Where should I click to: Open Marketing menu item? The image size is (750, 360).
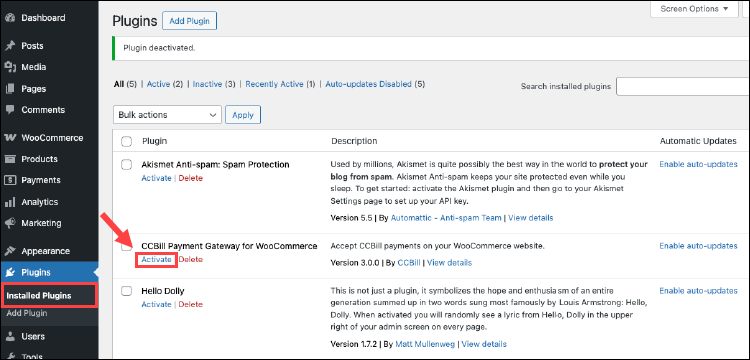point(41,223)
